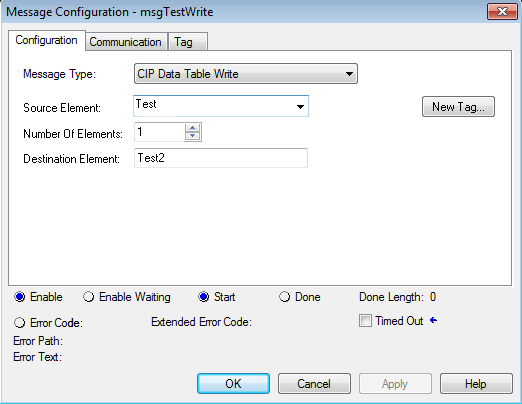The height and width of the screenshot is (404, 522).
Task: Click into the Destination Element field
Action: coord(221,158)
